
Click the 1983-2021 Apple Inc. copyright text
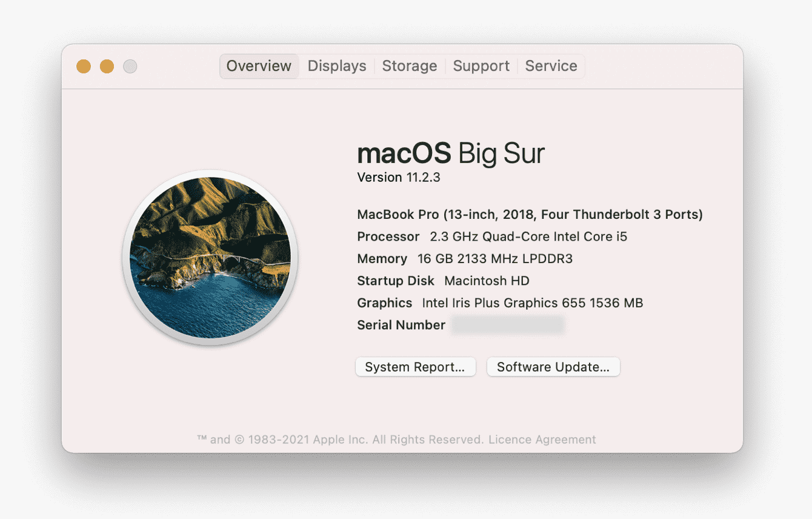[x=340, y=440]
